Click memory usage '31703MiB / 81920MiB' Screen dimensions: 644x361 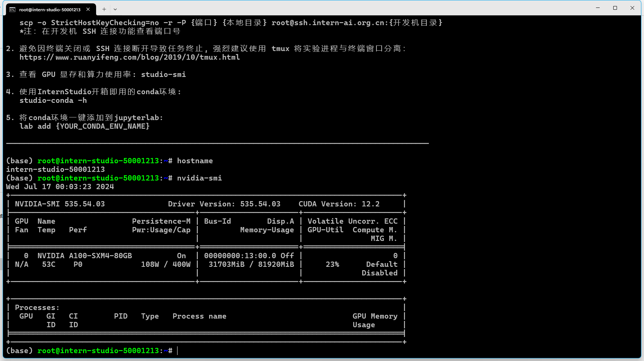click(251, 265)
